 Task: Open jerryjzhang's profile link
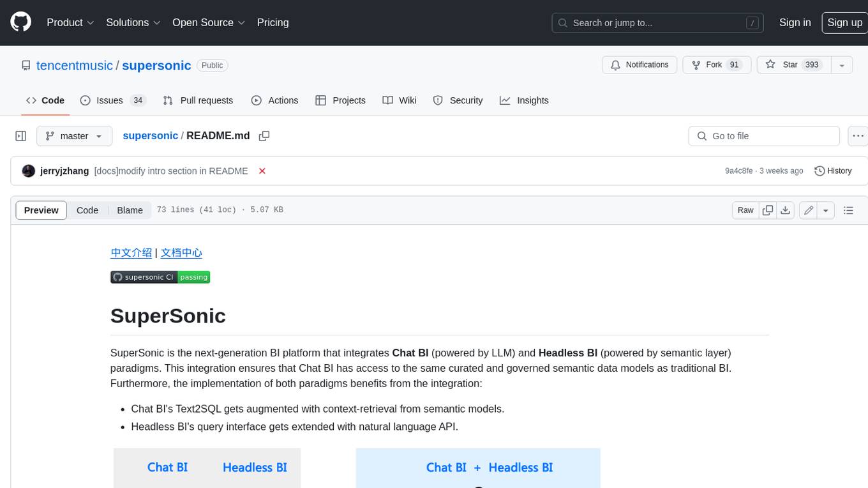[x=64, y=171]
